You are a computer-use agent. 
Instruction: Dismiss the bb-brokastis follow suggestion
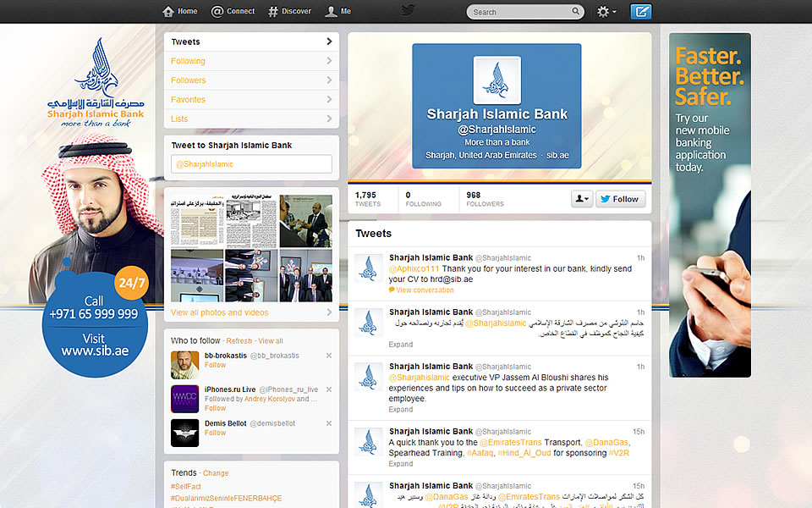coord(329,356)
